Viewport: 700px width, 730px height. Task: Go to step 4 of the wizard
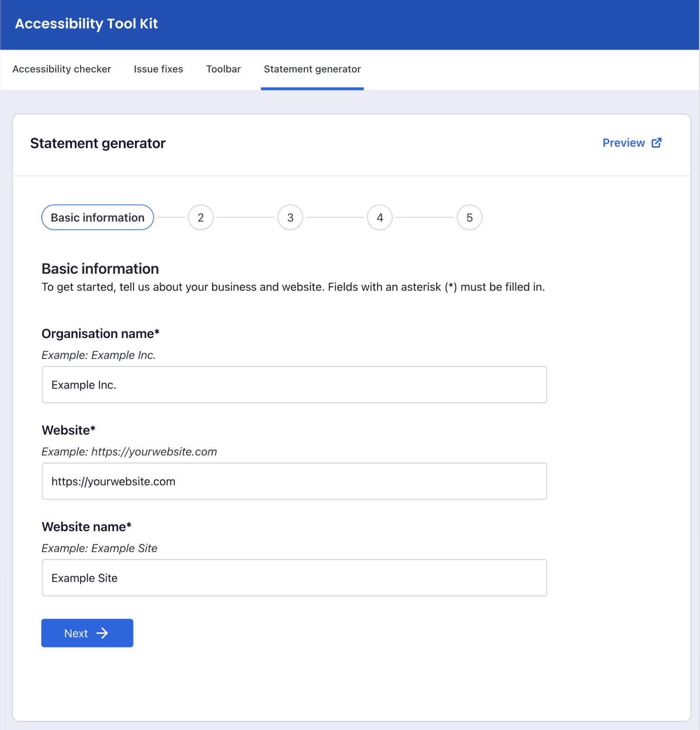click(380, 218)
